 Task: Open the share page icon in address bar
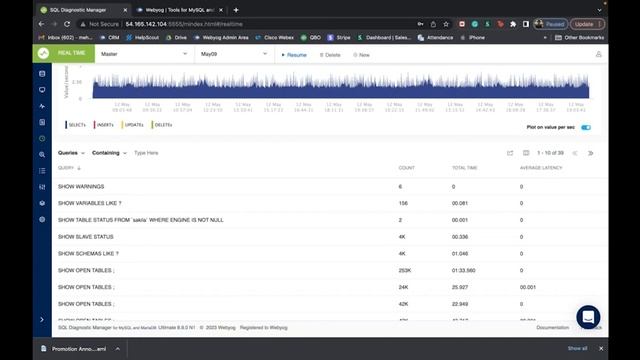pyautogui.click(x=433, y=24)
